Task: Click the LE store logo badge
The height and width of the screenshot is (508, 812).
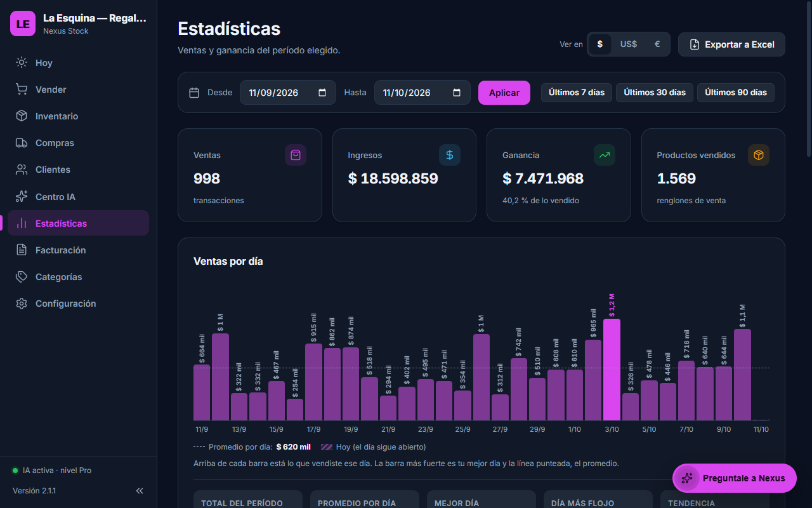Action: [x=23, y=24]
